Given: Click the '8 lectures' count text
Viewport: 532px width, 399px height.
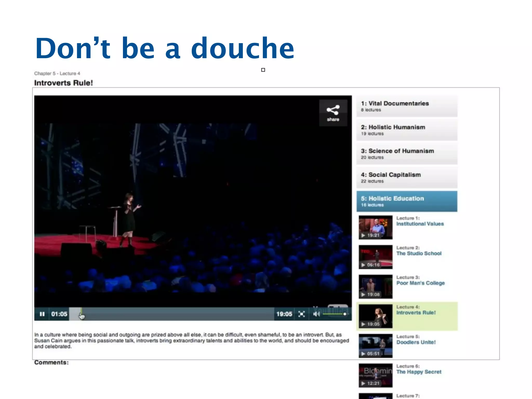Looking at the screenshot, I should [371, 110].
